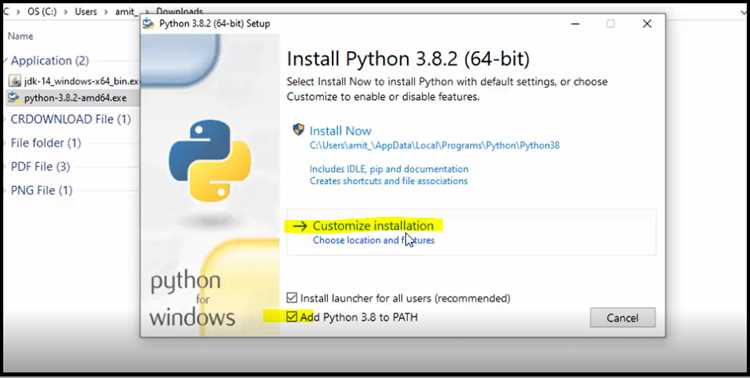Click the install path under Install Now
Screen dimensions: 750x378
tap(434, 145)
